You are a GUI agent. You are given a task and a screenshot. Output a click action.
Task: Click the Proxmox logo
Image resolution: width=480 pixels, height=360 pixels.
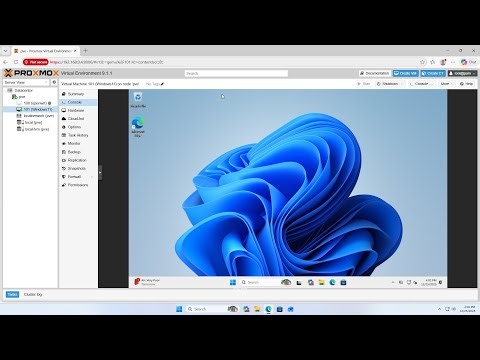[x=31, y=73]
